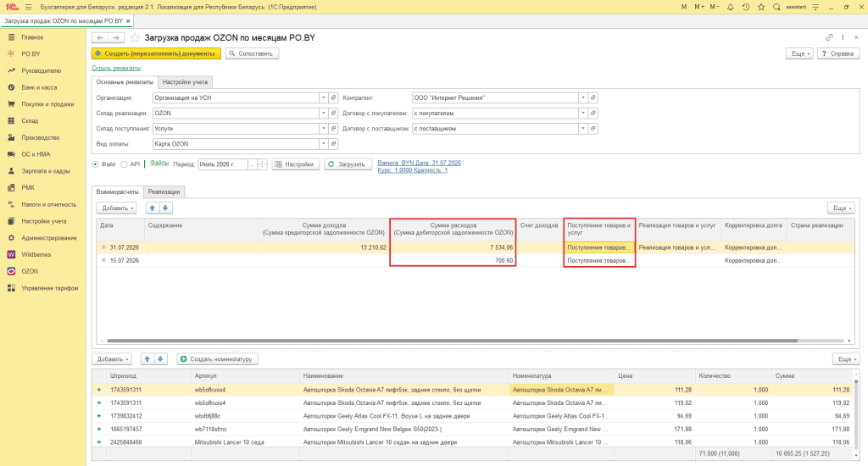Open Валюта: BYN Дата link

point(419,164)
